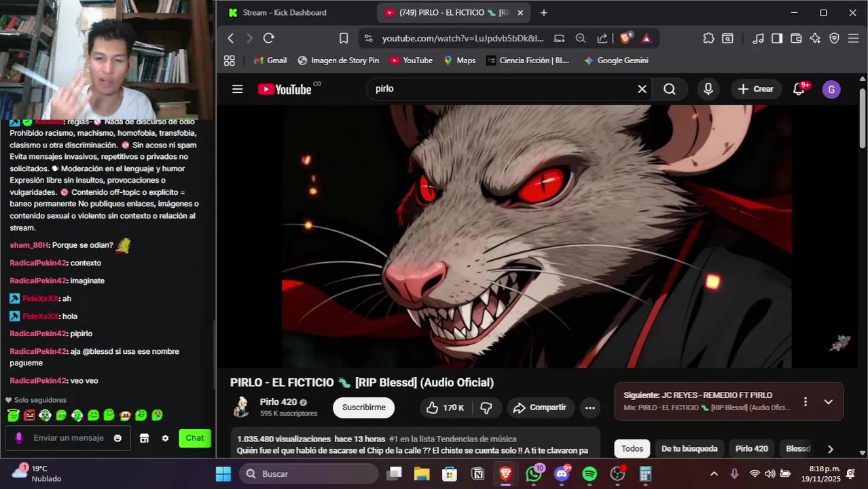Open the Windows Start menu

[223, 473]
